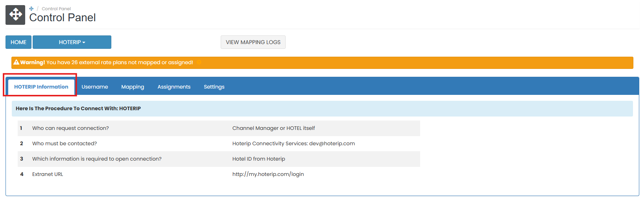Click the small breadcrumb home arrows icon
Screen dimensions: 644x198
(x=31, y=8)
